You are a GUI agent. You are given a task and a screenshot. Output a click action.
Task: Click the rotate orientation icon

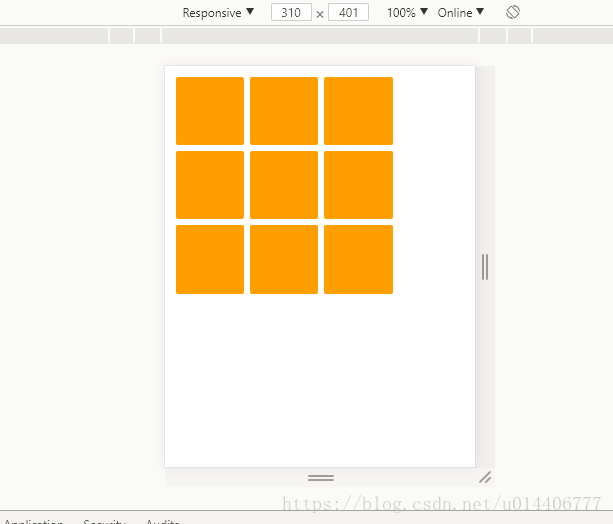click(513, 12)
